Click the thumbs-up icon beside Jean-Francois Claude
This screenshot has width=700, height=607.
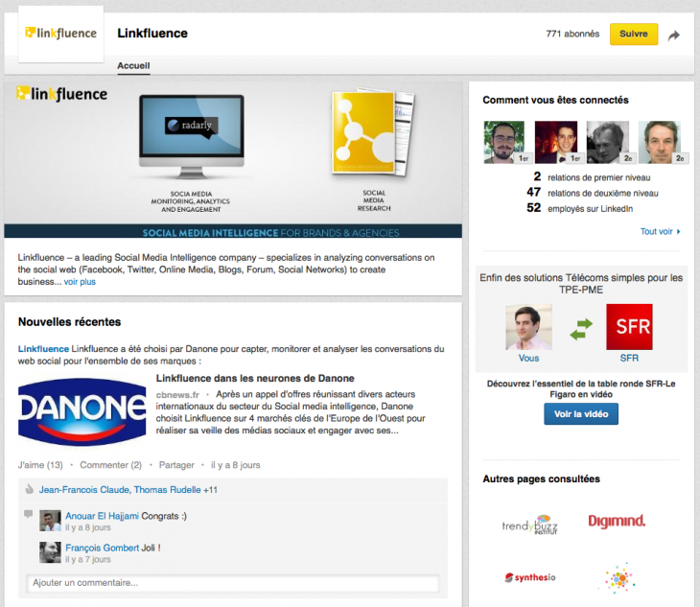pos(30,489)
